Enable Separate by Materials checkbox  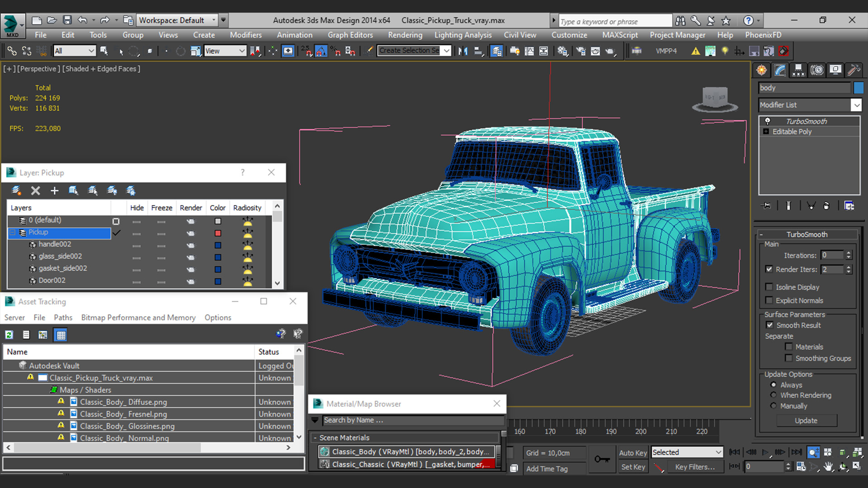[789, 347]
